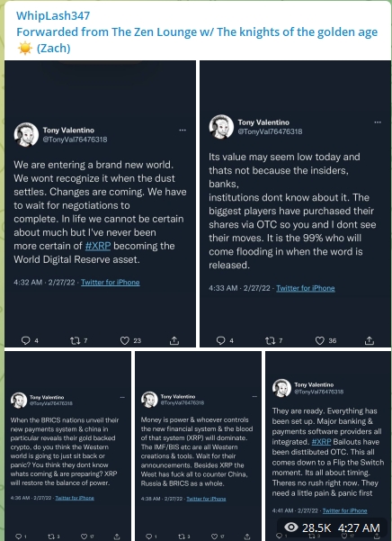Click the reply icon on the 4:33 AM tweet

[221, 340]
